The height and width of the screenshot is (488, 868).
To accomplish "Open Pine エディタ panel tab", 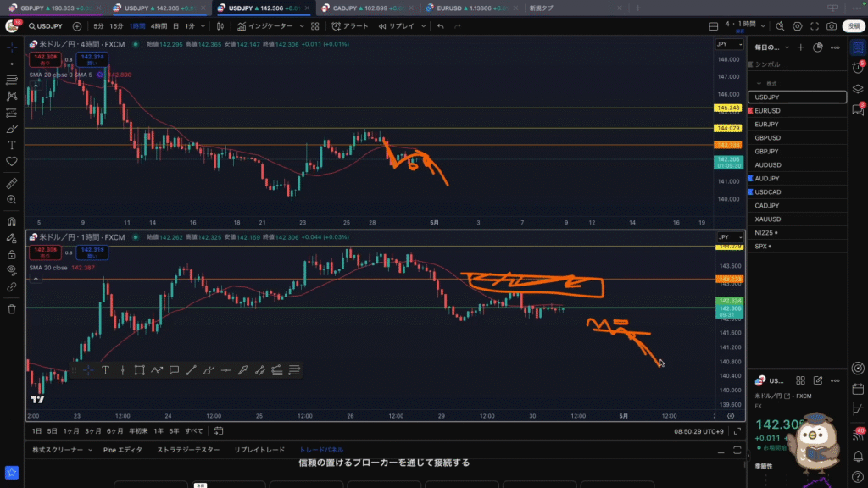I will pos(123,450).
